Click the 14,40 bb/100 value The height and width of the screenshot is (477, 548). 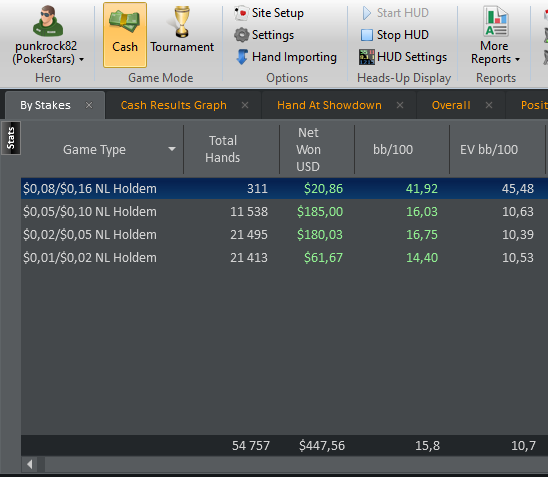coord(422,258)
